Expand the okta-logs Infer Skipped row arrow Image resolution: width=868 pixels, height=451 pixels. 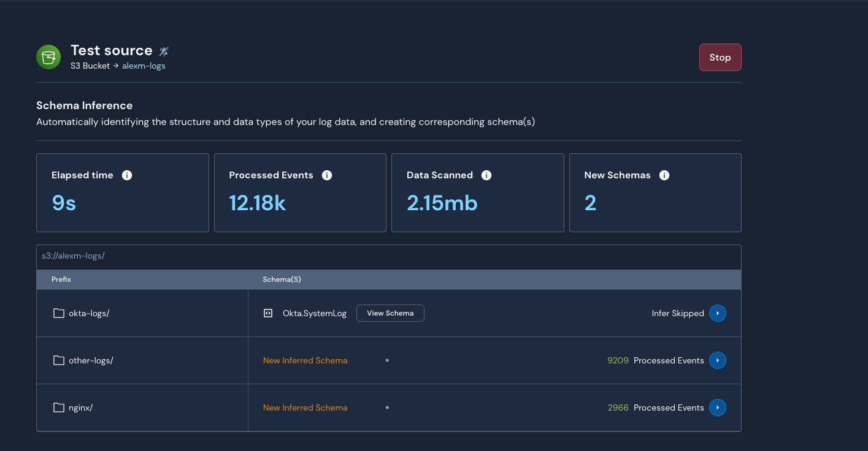[717, 313]
